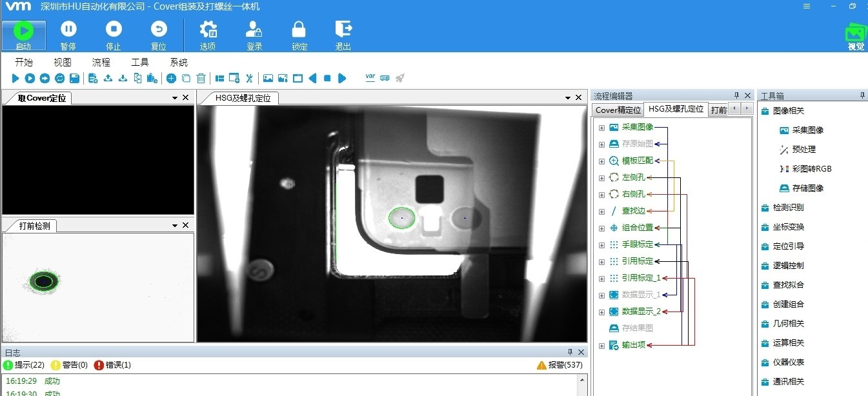Expand the 采集图像 node in flow editor

pyautogui.click(x=601, y=128)
